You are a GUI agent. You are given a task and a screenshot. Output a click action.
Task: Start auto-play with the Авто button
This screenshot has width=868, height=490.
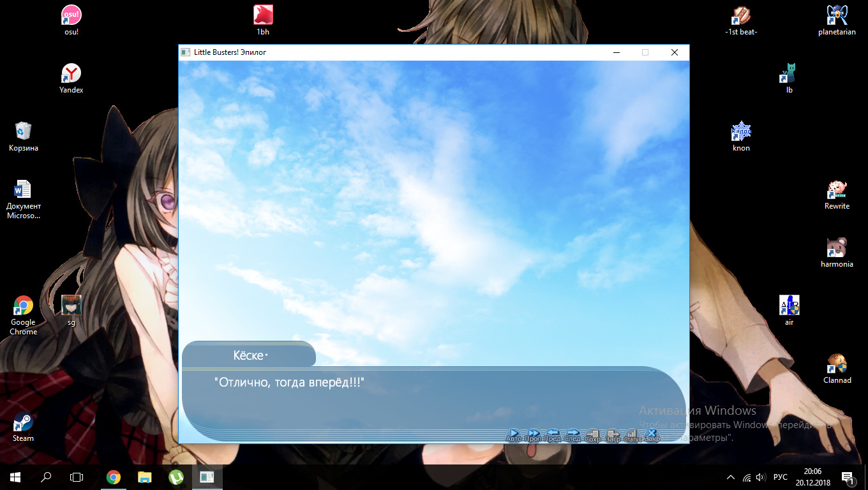coord(514,435)
